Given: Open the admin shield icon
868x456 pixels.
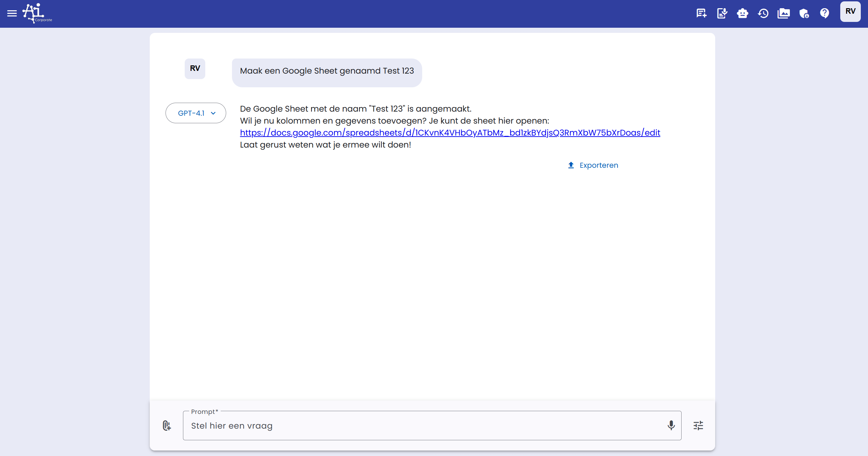Looking at the screenshot, I should point(804,13).
